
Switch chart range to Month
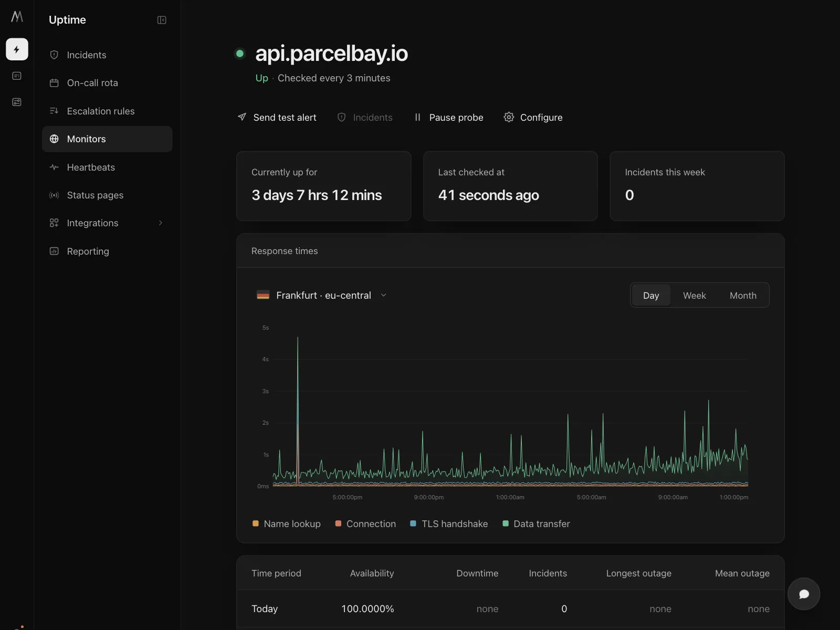pos(743,295)
